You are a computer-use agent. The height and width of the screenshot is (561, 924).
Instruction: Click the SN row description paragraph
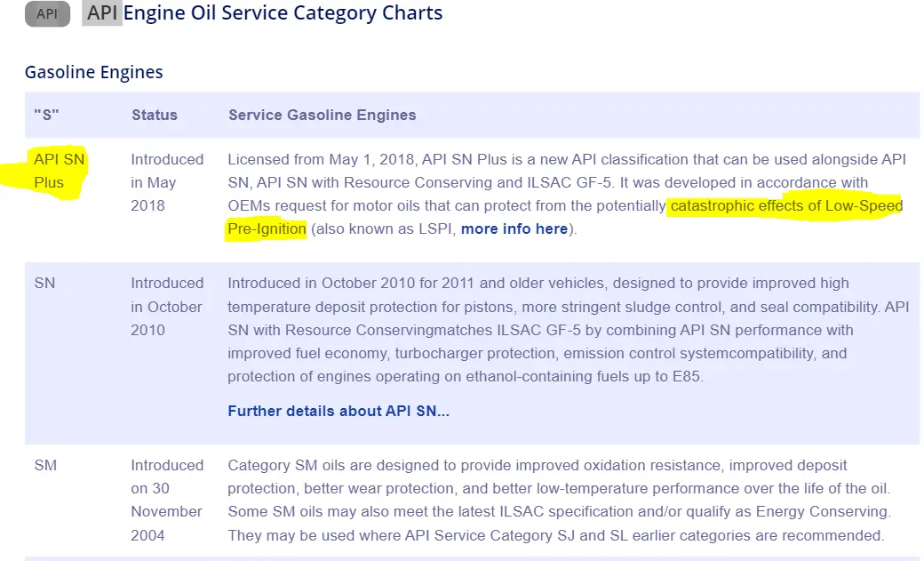tap(569, 330)
